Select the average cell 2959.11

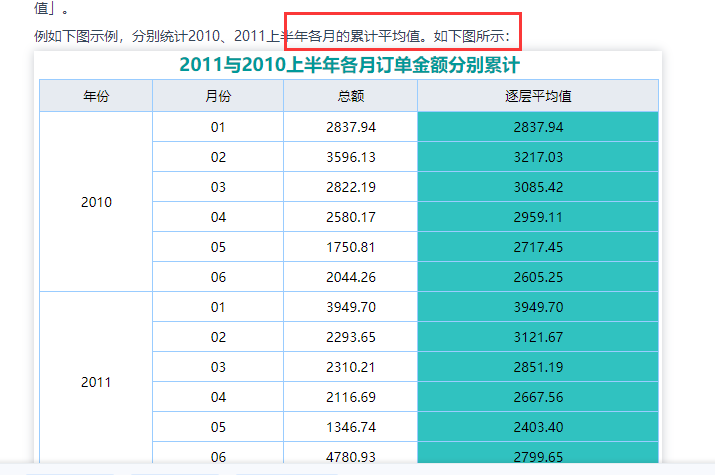pyautogui.click(x=538, y=217)
